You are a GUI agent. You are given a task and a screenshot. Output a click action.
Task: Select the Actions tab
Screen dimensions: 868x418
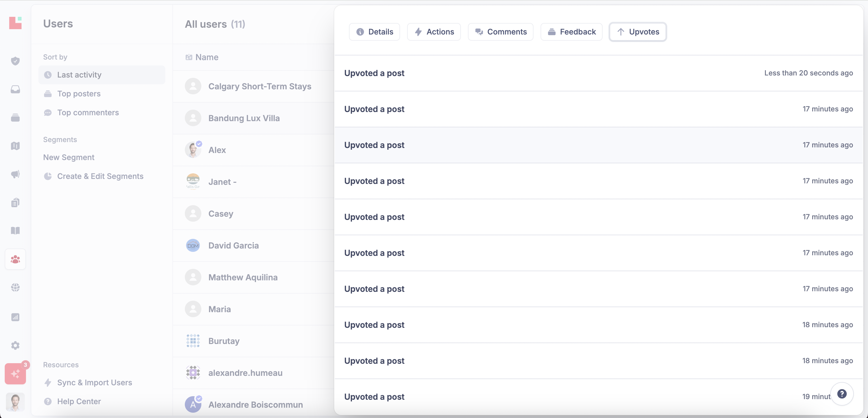point(434,32)
